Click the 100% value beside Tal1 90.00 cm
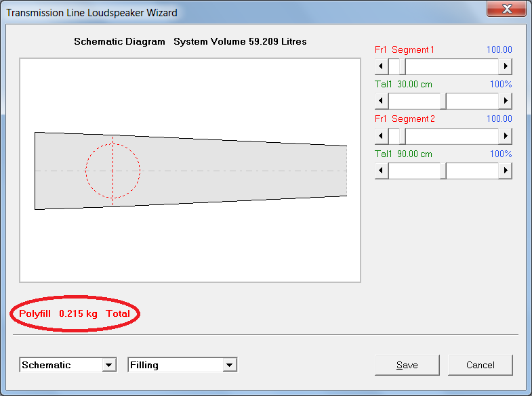The width and height of the screenshot is (532, 396). pyautogui.click(x=501, y=154)
